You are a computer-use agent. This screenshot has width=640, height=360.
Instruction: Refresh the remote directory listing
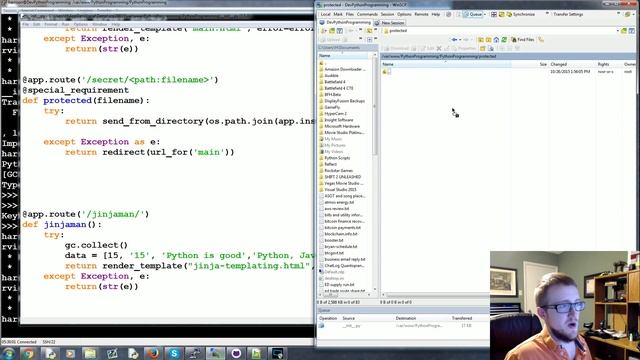pos(504,40)
